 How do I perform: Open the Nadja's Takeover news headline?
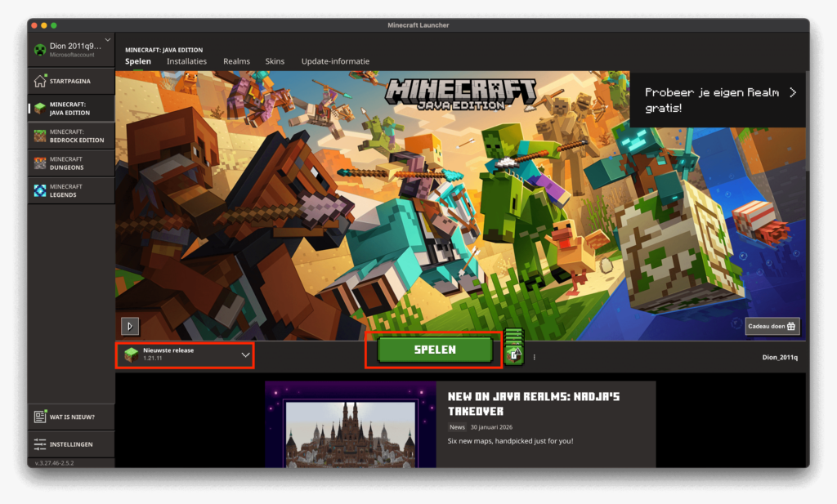pyautogui.click(x=533, y=404)
